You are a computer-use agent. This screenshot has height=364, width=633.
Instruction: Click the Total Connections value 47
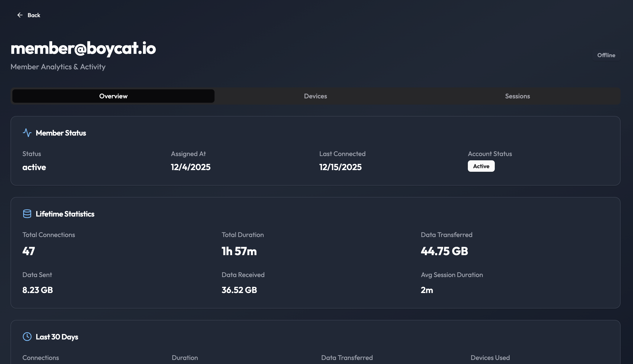[29, 251]
